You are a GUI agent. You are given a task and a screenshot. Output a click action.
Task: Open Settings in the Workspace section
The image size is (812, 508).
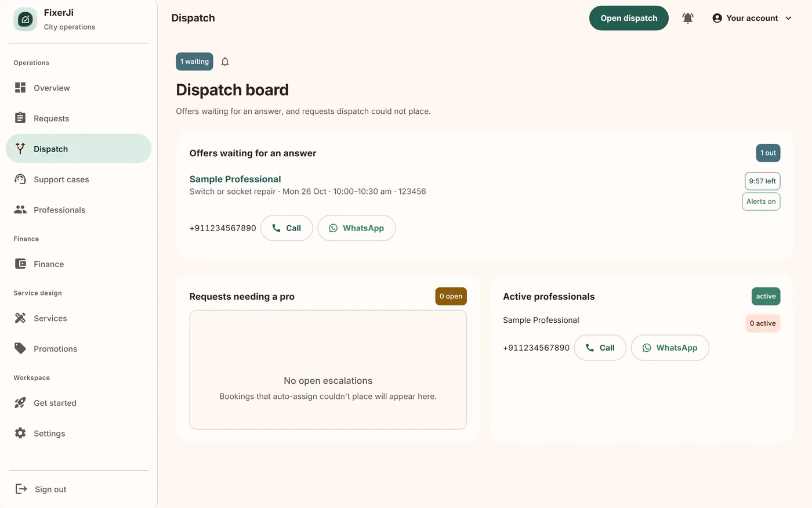[x=79, y=433]
